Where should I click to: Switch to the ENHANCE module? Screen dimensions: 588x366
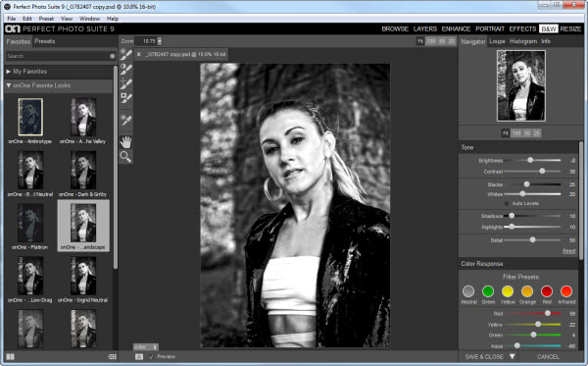click(x=456, y=28)
